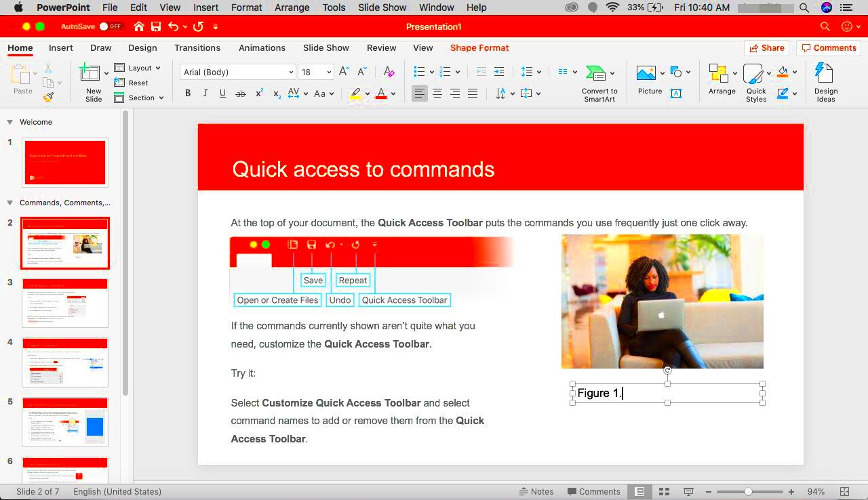Center align text
Screen dimensions: 868x500
tap(437, 93)
